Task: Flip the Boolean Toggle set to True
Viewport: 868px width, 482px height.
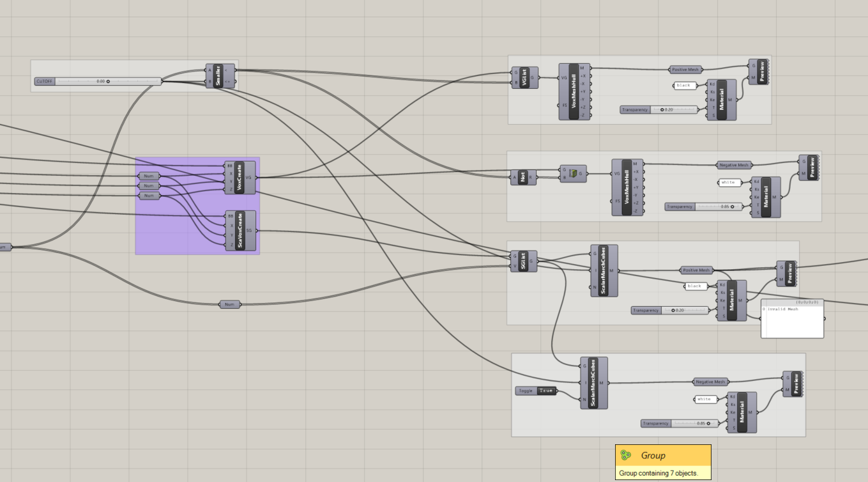Action: pos(545,391)
